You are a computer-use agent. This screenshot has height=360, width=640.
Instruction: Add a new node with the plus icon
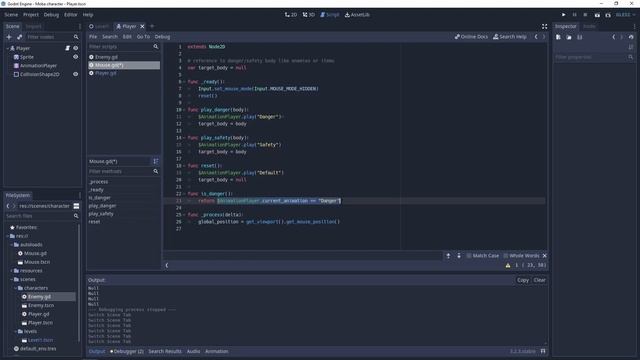pyautogui.click(x=9, y=37)
